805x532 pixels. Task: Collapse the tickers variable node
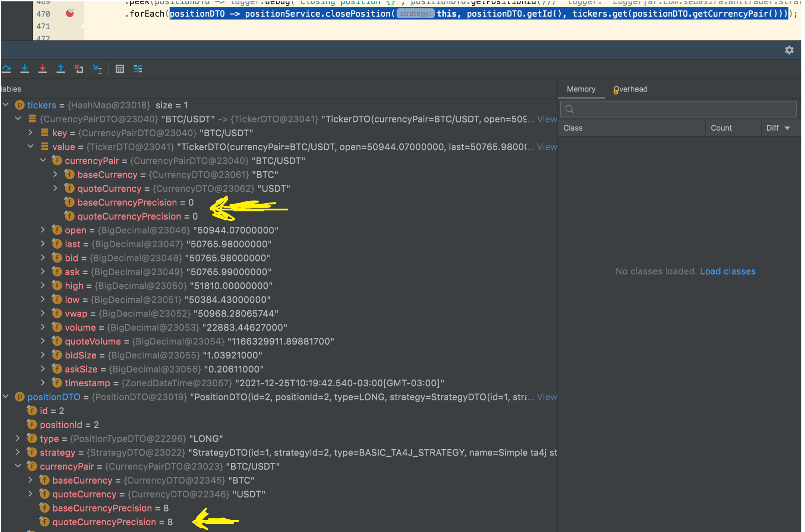pyautogui.click(x=5, y=105)
